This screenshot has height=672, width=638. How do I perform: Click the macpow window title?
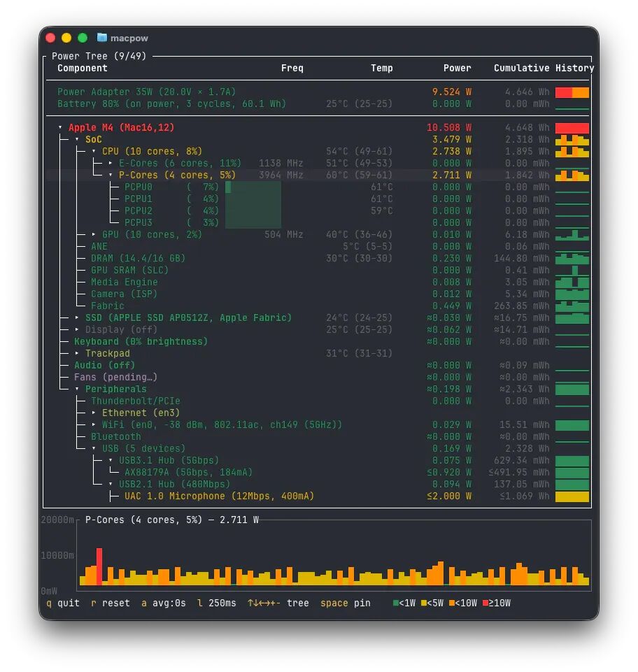[x=129, y=38]
